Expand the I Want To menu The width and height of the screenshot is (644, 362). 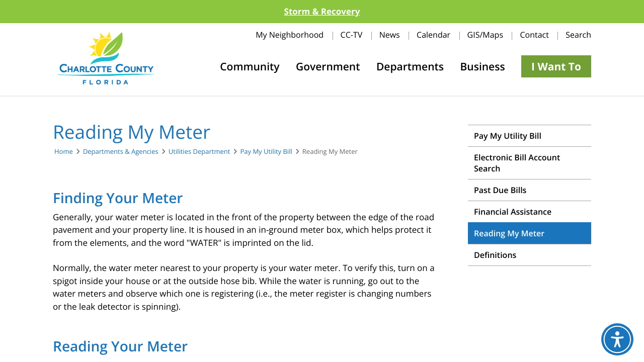(556, 66)
